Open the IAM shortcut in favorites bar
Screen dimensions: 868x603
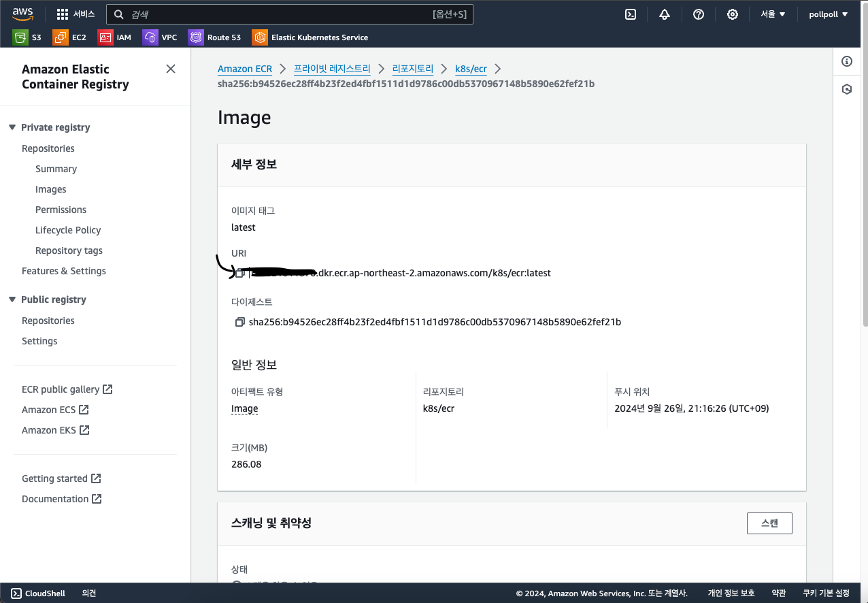[115, 37]
